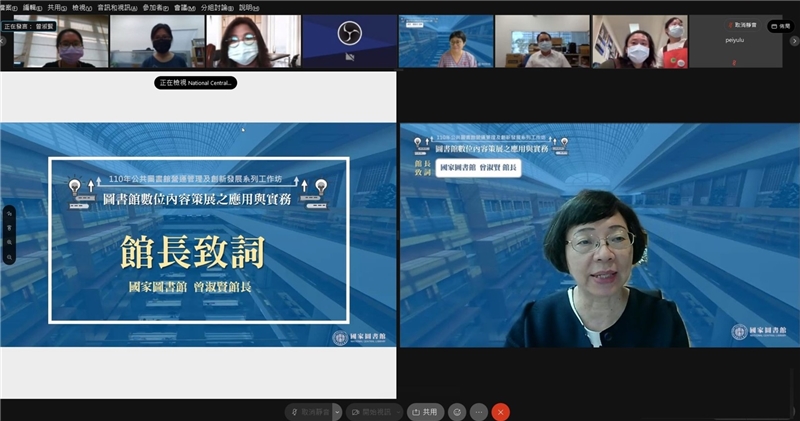Open the 編輯 (Edit) menu

pyautogui.click(x=32, y=8)
